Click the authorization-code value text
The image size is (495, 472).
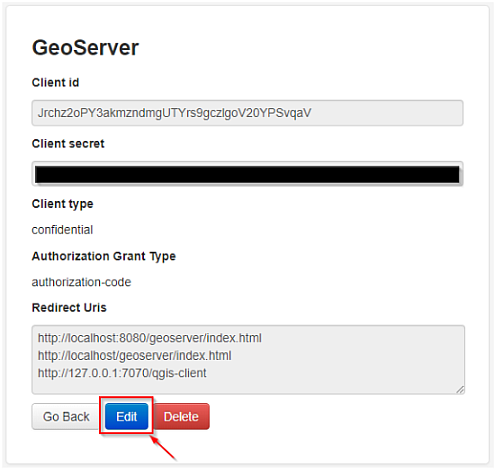coord(81,282)
